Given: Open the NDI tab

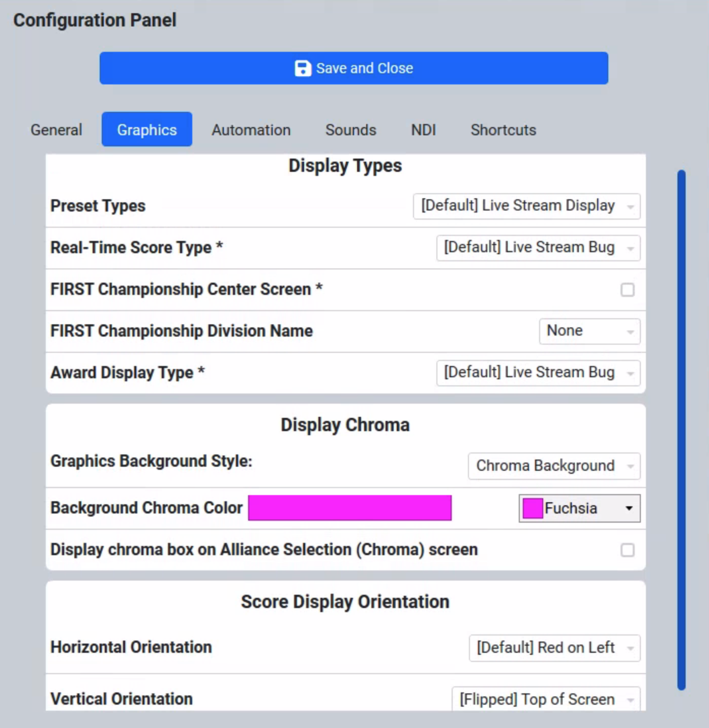Looking at the screenshot, I should click(x=423, y=130).
